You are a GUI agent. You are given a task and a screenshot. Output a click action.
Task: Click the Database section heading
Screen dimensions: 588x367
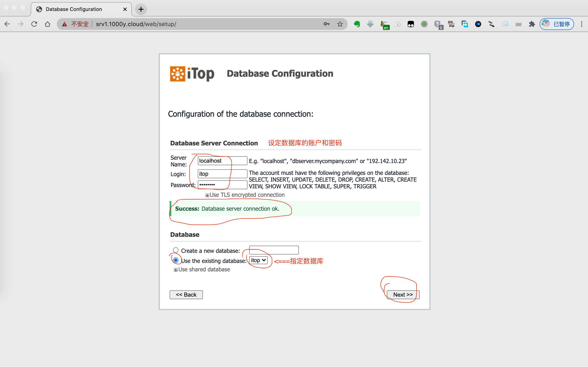point(185,234)
